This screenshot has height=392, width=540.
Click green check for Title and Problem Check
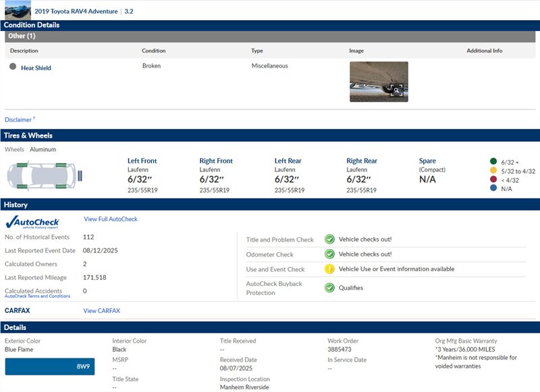329,240
